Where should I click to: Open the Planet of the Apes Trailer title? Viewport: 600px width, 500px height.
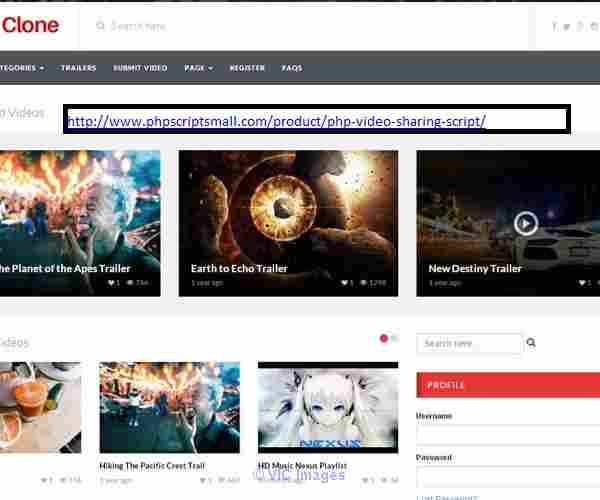click(x=65, y=269)
